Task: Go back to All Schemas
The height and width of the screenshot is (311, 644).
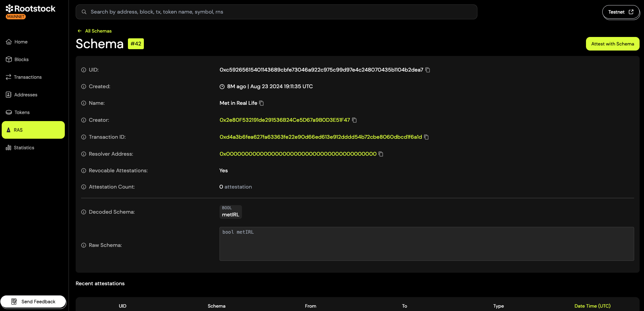Action: click(98, 31)
